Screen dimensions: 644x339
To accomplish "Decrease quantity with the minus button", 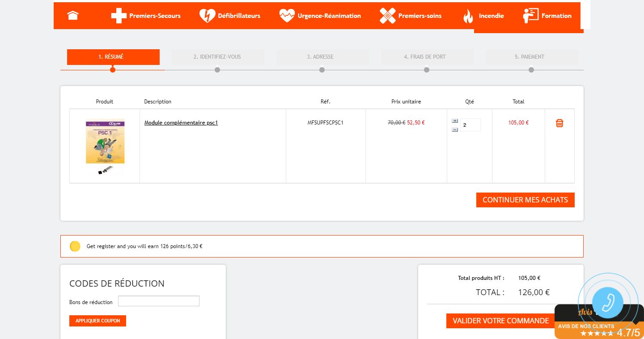I will 455,129.
